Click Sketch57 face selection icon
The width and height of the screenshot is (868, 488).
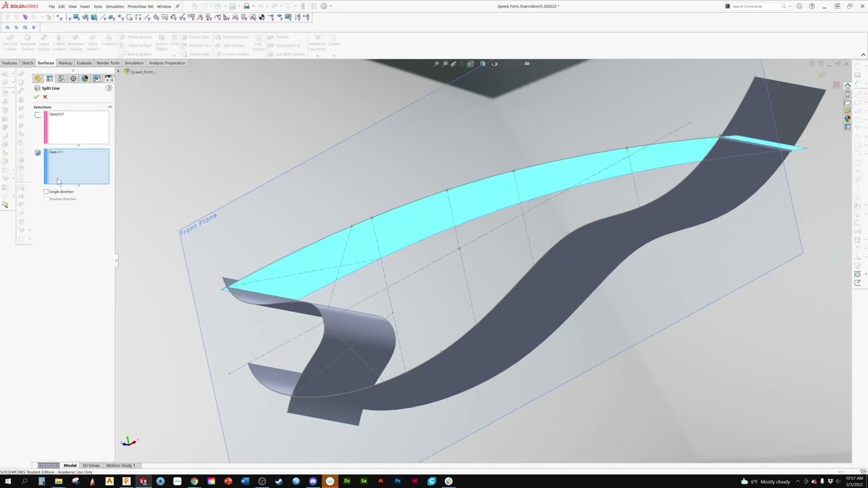[38, 115]
